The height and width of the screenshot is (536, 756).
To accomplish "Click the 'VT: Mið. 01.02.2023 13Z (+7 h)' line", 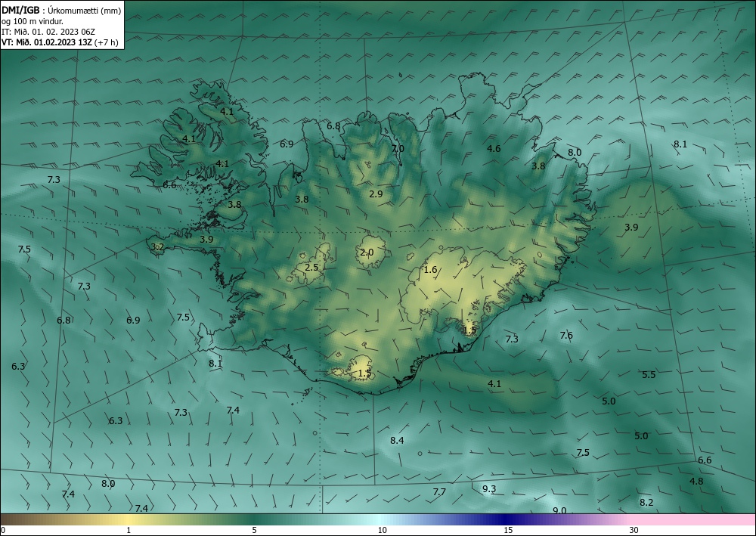I will point(60,42).
